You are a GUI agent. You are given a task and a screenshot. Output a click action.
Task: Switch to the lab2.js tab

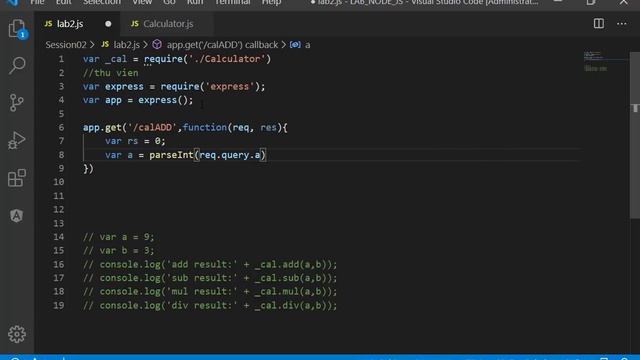[x=70, y=24]
